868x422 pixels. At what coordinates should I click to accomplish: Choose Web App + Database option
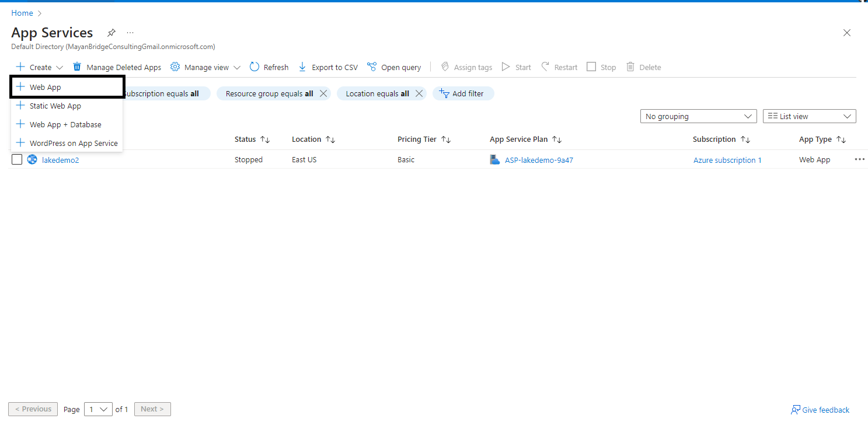[x=67, y=124]
